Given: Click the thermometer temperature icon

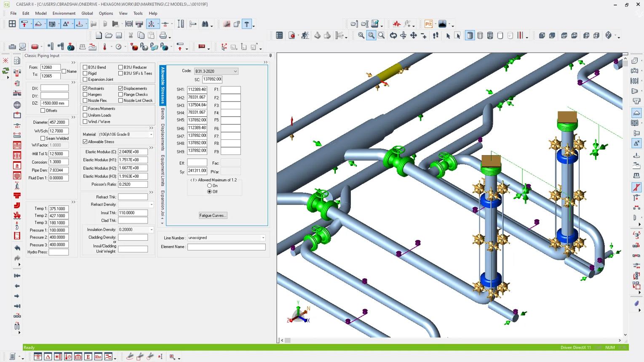Looking at the screenshot, I should [x=104, y=47].
